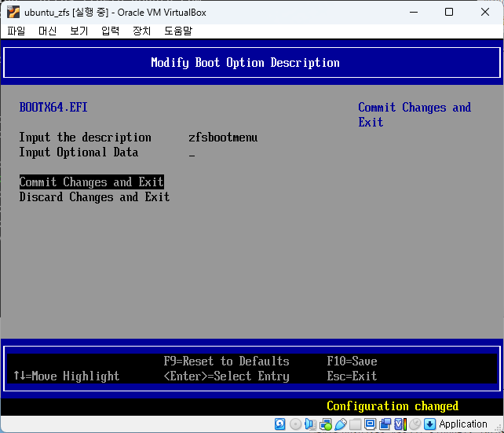Open the 파일 menu
504x433 pixels.
pyautogui.click(x=16, y=31)
